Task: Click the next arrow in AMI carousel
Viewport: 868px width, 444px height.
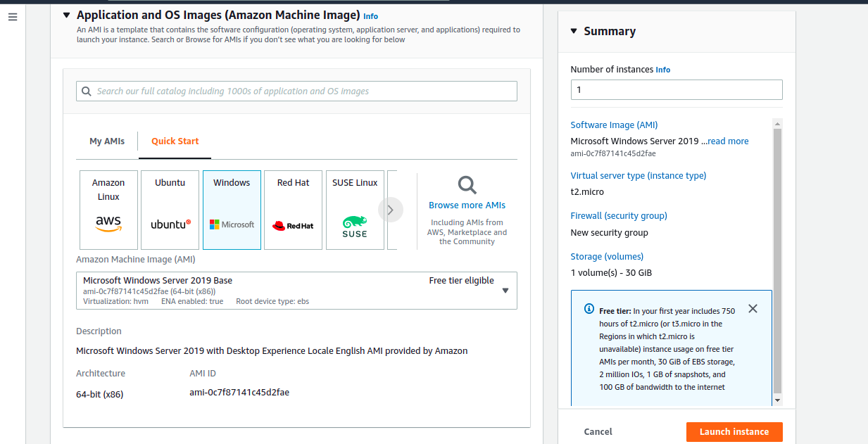Action: tap(391, 210)
